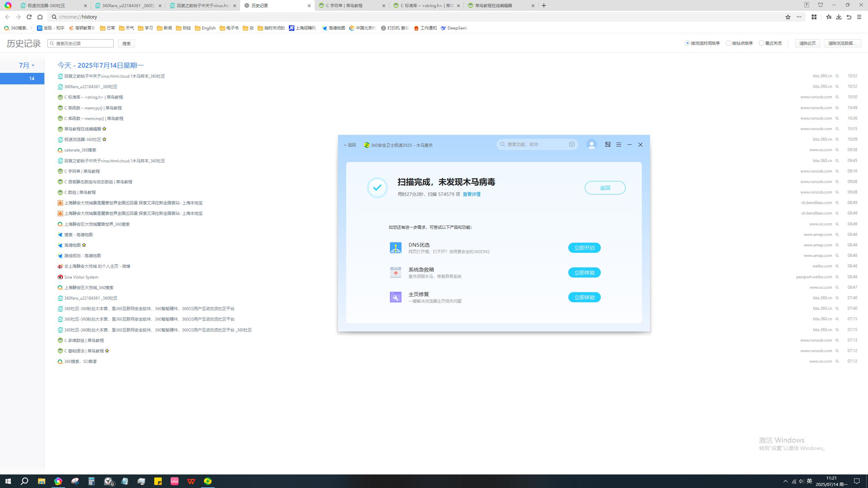Select sort by site radio button

click(728, 43)
